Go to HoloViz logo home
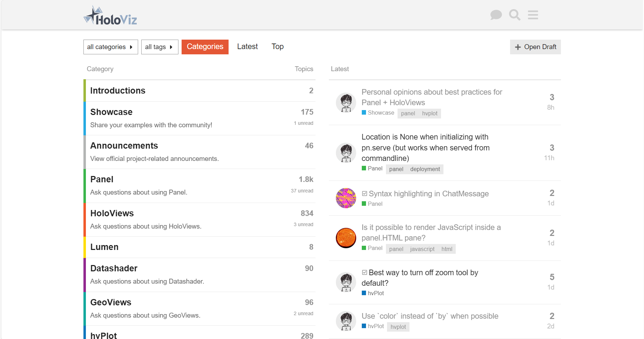 point(110,15)
